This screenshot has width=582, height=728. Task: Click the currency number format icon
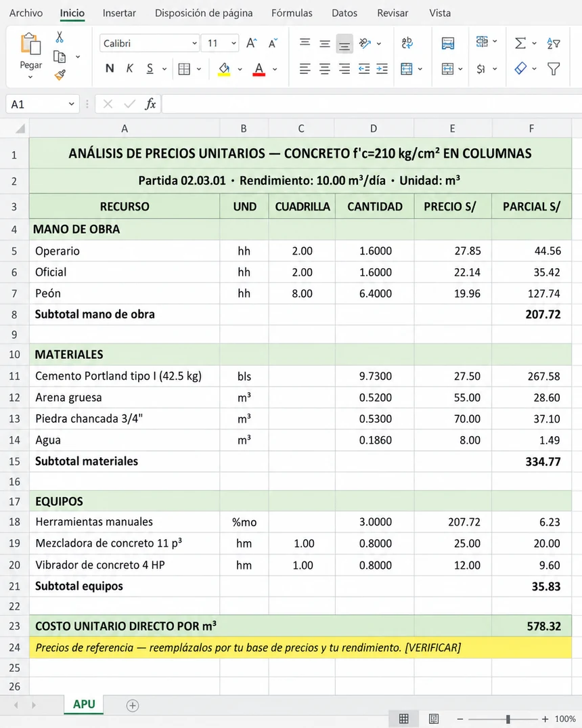[x=481, y=69]
